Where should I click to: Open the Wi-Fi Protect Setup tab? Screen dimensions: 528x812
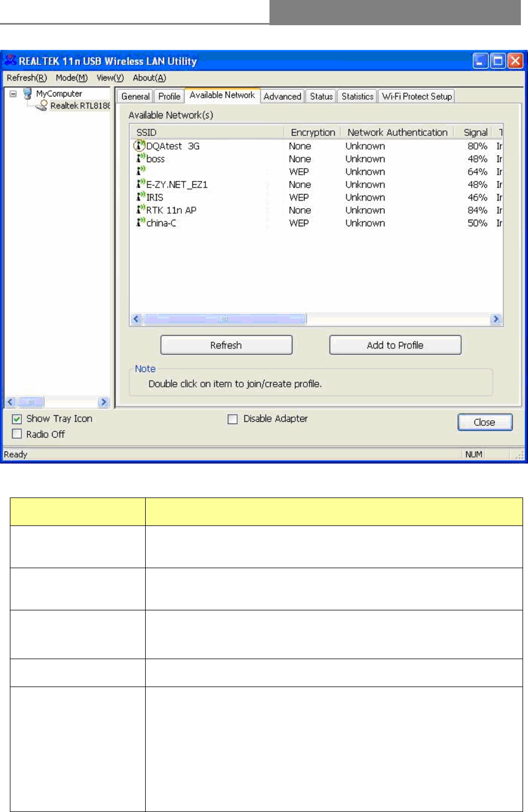[417, 96]
